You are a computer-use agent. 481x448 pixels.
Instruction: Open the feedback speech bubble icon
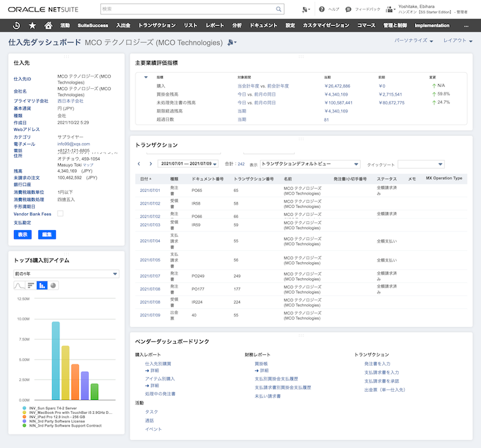click(x=348, y=9)
